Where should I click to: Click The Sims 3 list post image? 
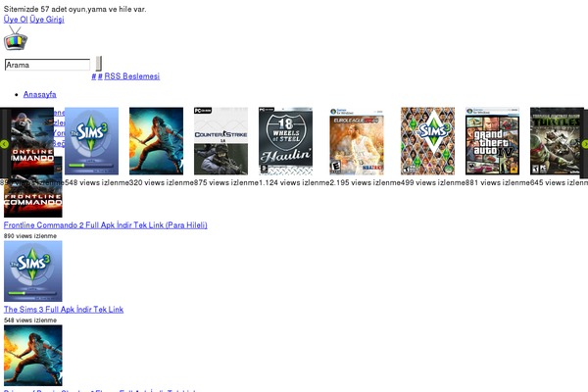[33, 271]
